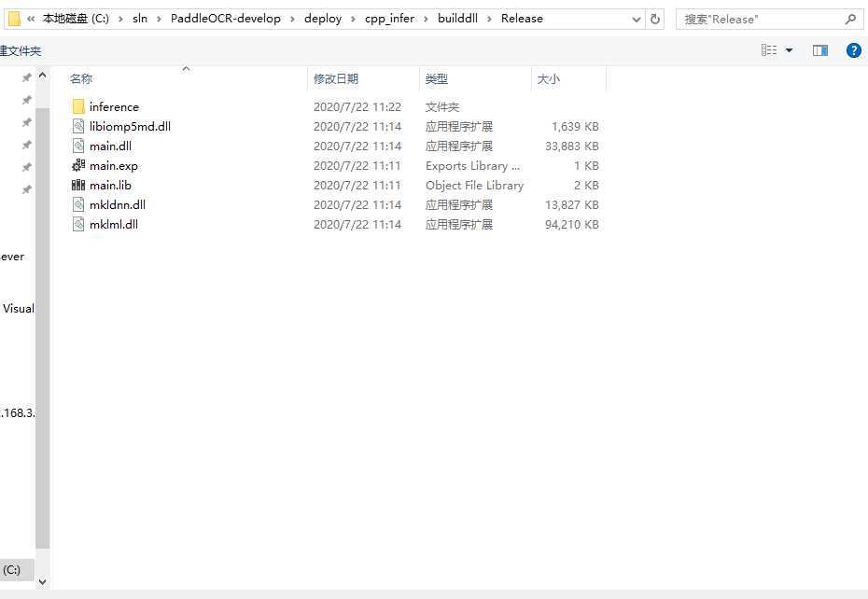Expand chevron after sln in path
Viewport: 868px width, 599px height.
pos(159,19)
